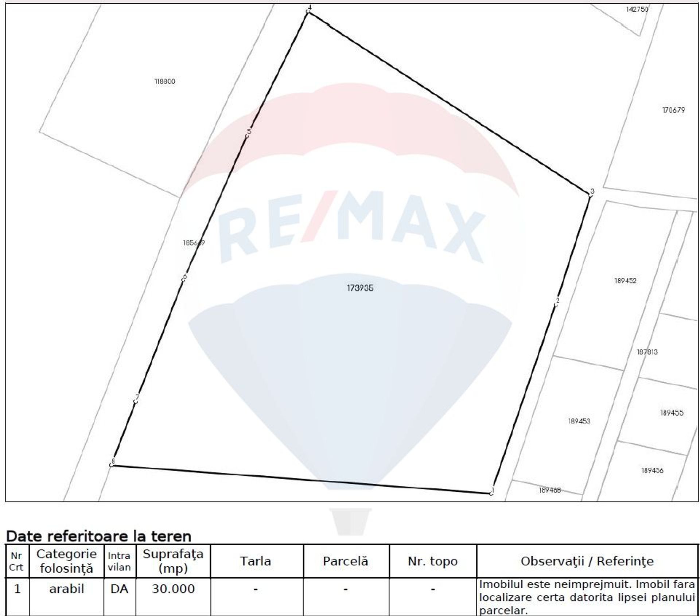Click vertex marker 7 on the left boundary

[135, 401]
